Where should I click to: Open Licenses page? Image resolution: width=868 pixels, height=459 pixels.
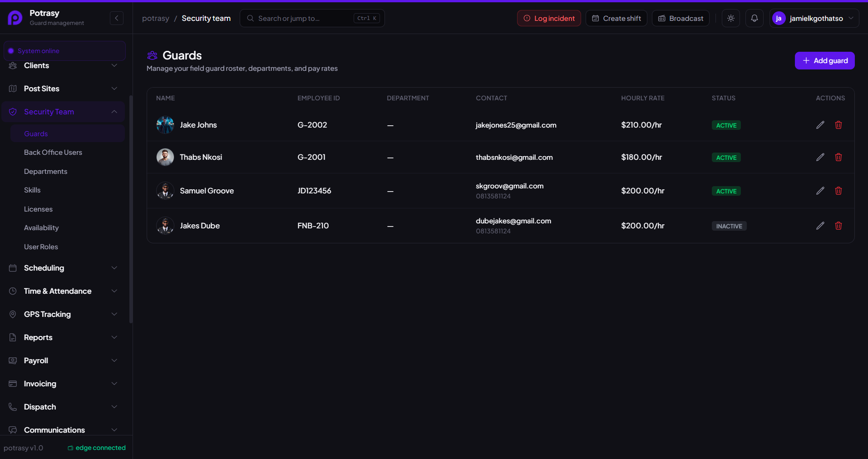[x=67, y=209]
